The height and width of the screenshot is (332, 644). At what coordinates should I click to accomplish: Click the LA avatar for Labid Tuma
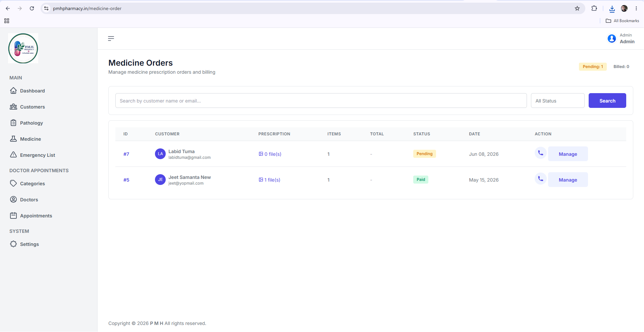click(x=160, y=154)
